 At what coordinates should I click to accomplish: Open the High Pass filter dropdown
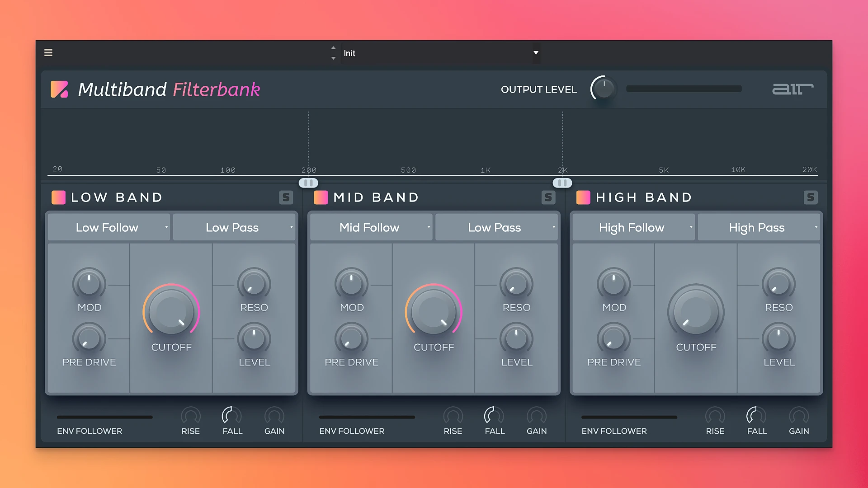coord(759,227)
